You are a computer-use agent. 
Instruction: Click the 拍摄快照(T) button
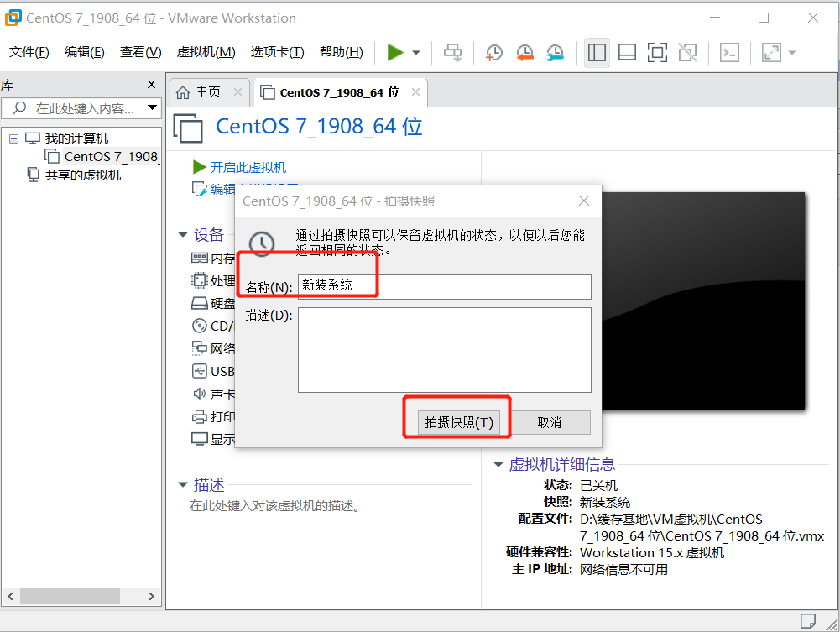(x=458, y=422)
